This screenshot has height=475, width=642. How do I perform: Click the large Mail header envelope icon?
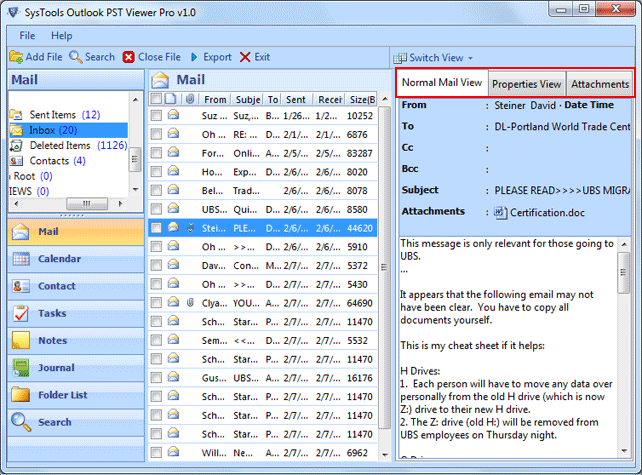pyautogui.click(x=160, y=80)
